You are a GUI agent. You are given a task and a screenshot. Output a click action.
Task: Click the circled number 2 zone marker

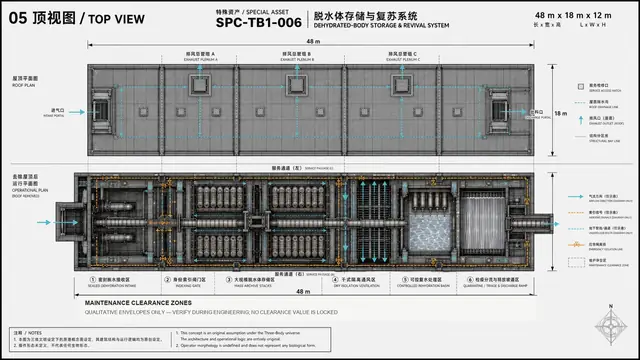tap(167, 280)
